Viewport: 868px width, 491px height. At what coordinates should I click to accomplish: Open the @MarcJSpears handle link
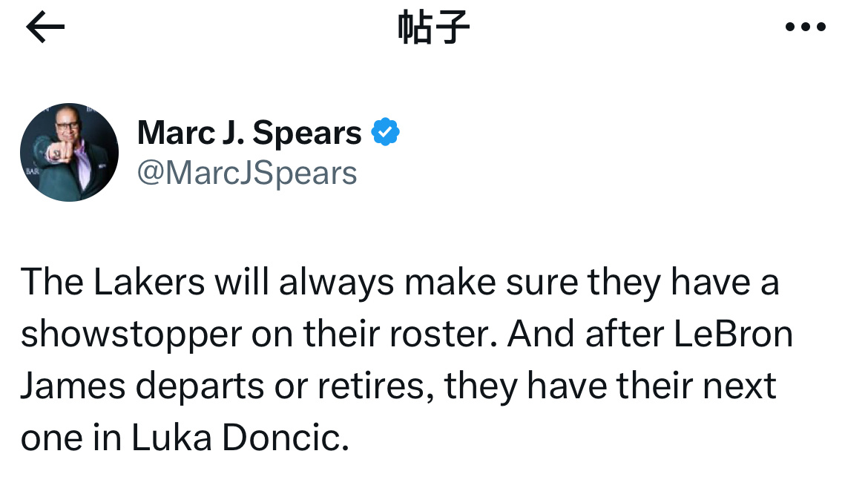[247, 174]
